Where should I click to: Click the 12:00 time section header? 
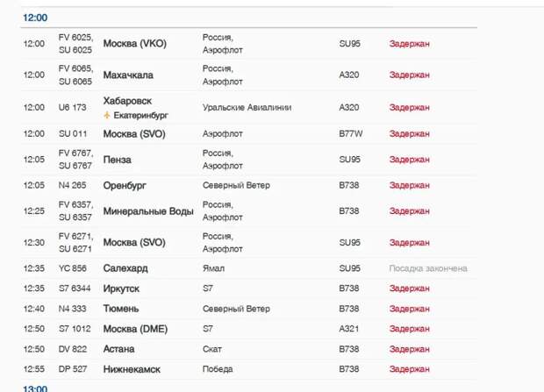[x=35, y=18]
